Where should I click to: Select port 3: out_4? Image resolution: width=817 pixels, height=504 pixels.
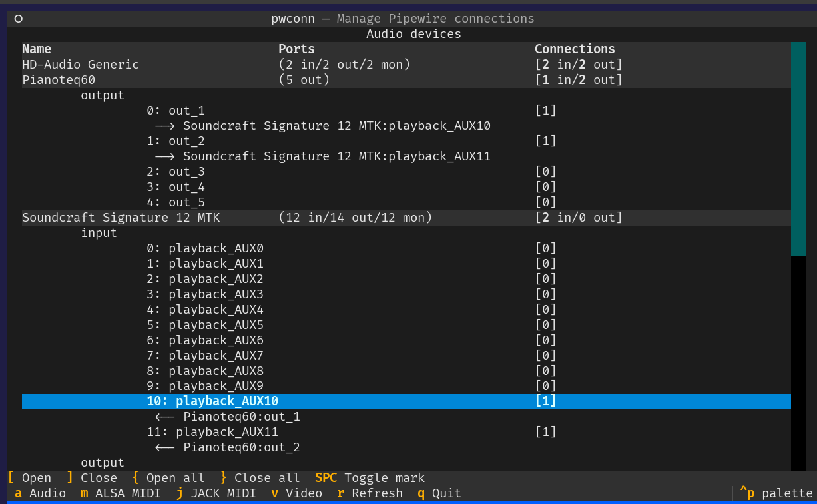[406, 187]
